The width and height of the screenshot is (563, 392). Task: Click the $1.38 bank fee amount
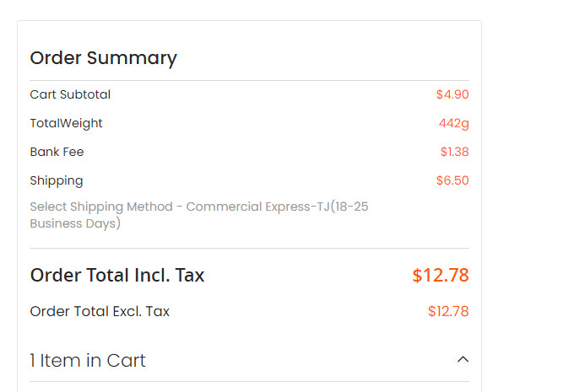click(x=454, y=152)
